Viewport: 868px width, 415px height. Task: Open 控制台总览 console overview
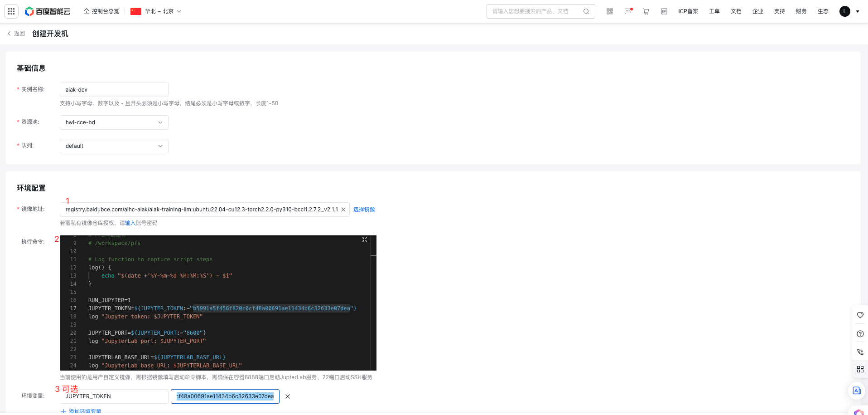pos(101,11)
